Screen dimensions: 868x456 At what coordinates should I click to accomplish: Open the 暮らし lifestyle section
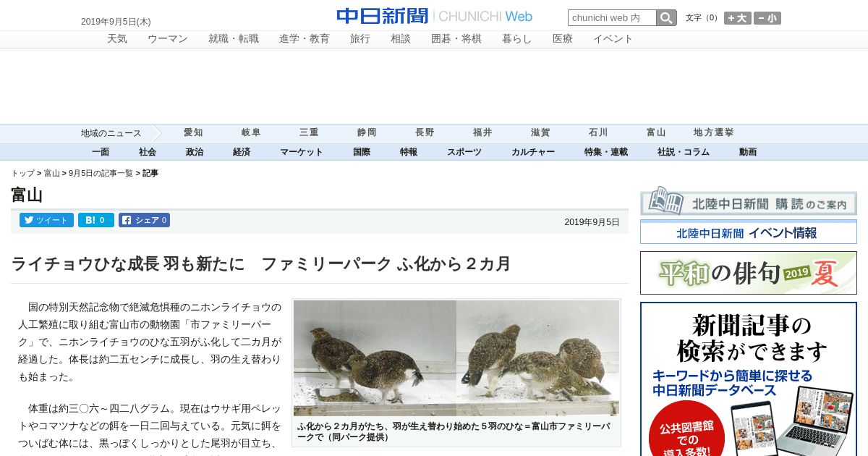pyautogui.click(x=517, y=39)
